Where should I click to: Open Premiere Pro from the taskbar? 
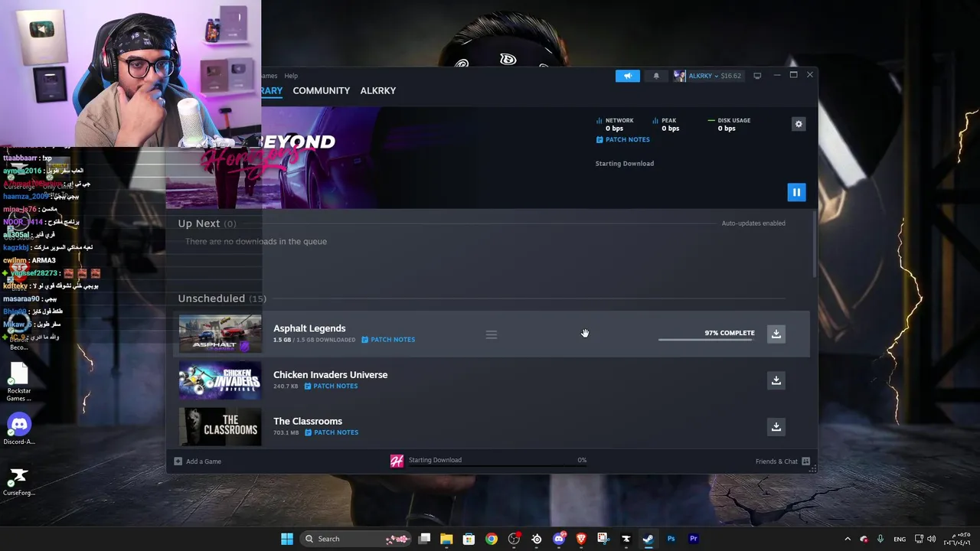click(694, 539)
